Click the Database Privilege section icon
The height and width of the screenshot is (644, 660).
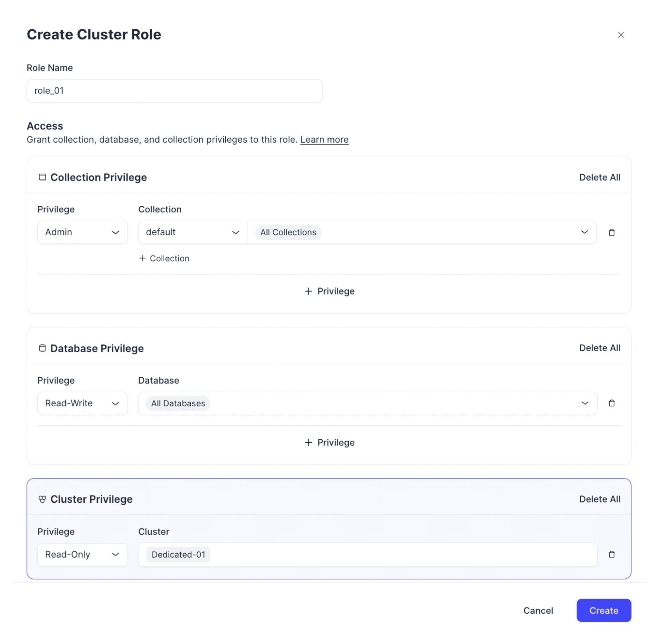pos(42,349)
